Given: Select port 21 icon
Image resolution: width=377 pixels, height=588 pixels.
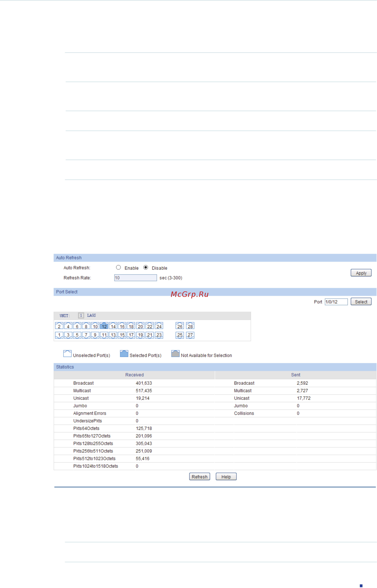Looking at the screenshot, I should click(150, 335).
